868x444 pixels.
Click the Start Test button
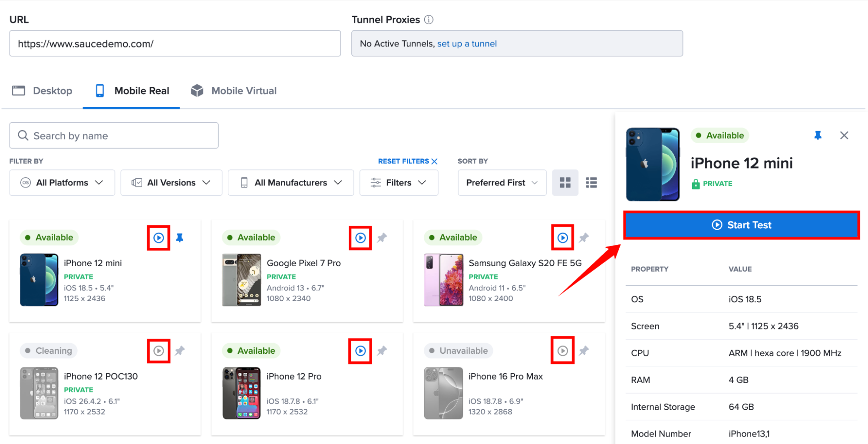(742, 225)
